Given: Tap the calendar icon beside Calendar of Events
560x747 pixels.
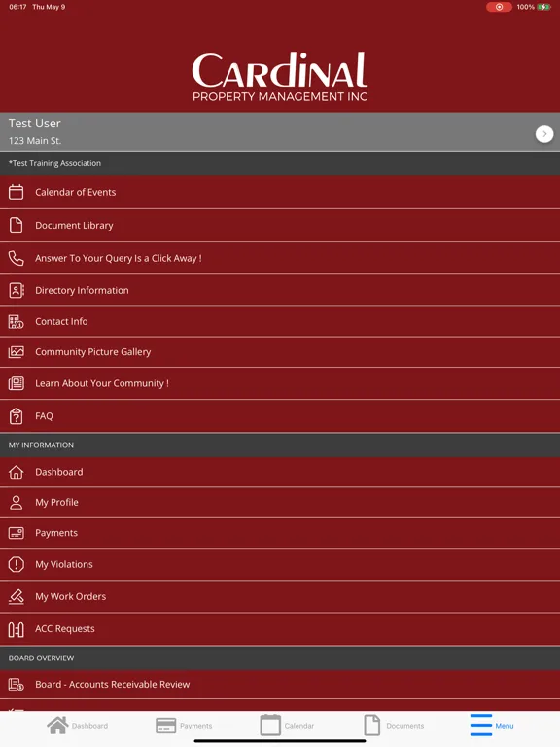Looking at the screenshot, I should pyautogui.click(x=16, y=192).
